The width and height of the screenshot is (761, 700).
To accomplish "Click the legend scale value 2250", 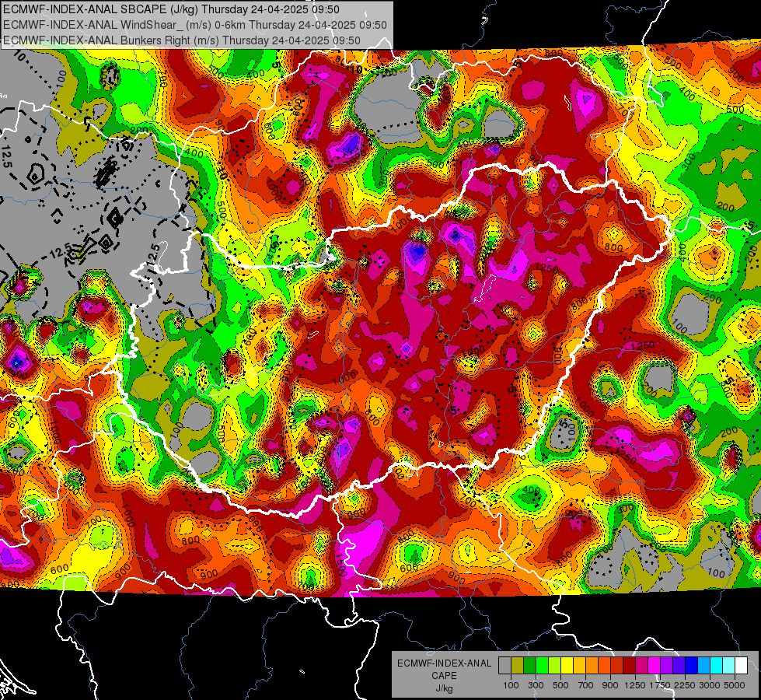I will coord(686,685).
